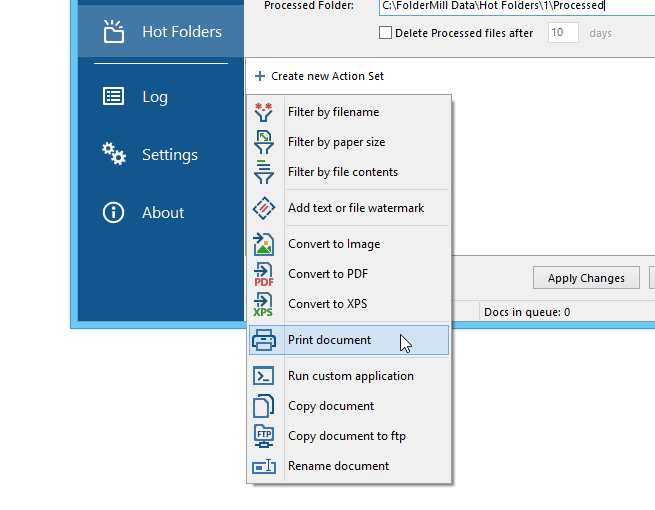
Task: Click the Apply Changes button
Action: click(x=586, y=278)
